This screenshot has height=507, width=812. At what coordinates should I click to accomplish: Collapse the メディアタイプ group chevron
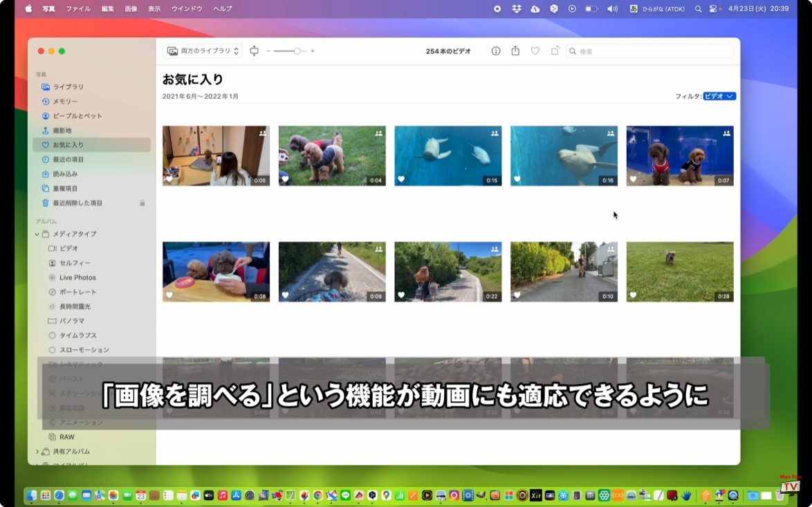(37, 234)
